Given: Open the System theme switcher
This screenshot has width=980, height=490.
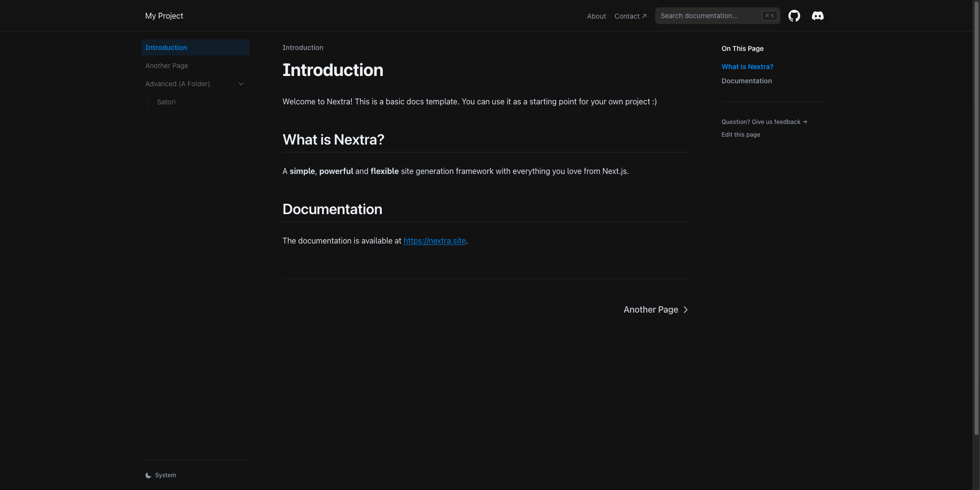Looking at the screenshot, I should (x=161, y=475).
